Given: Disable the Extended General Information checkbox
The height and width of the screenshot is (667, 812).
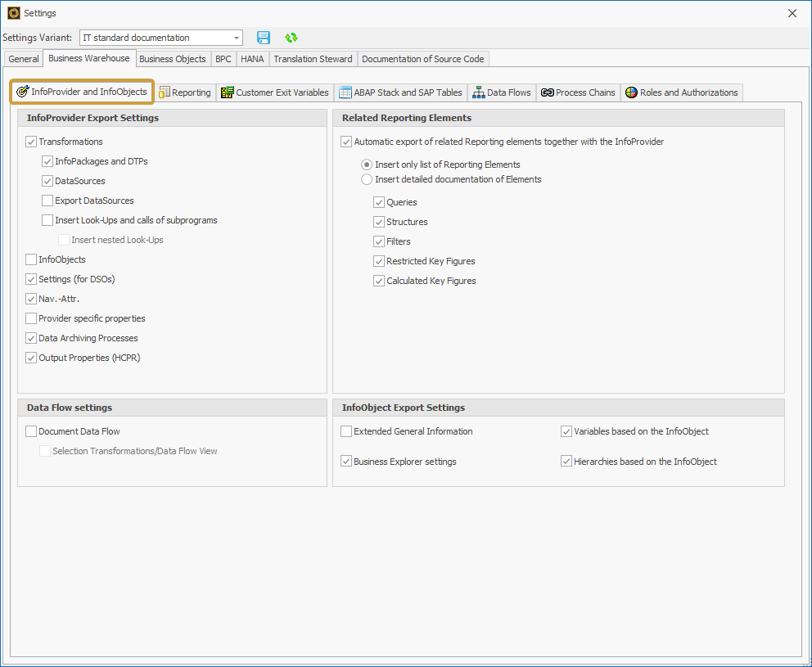Looking at the screenshot, I should [345, 430].
